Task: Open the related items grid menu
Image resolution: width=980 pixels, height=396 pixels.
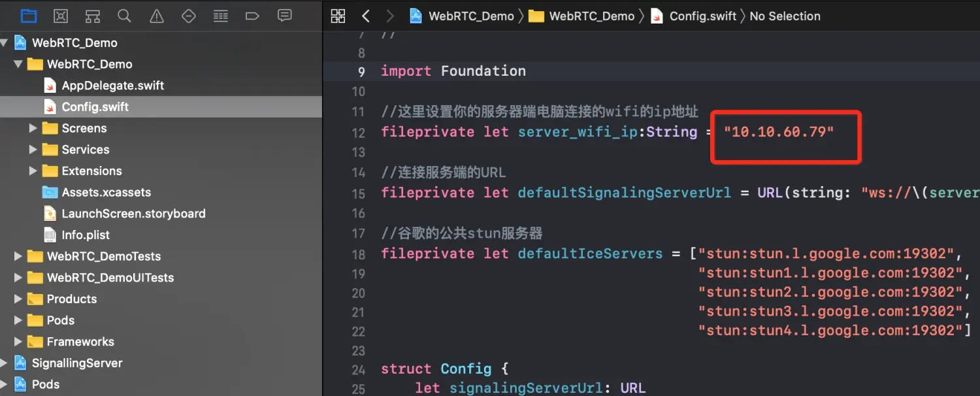Action: pyautogui.click(x=338, y=16)
